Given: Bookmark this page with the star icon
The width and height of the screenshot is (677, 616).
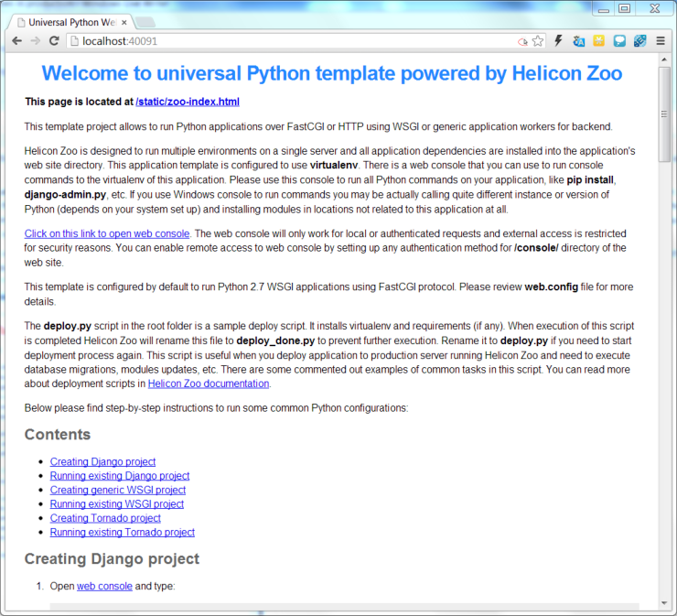Looking at the screenshot, I should [x=538, y=41].
